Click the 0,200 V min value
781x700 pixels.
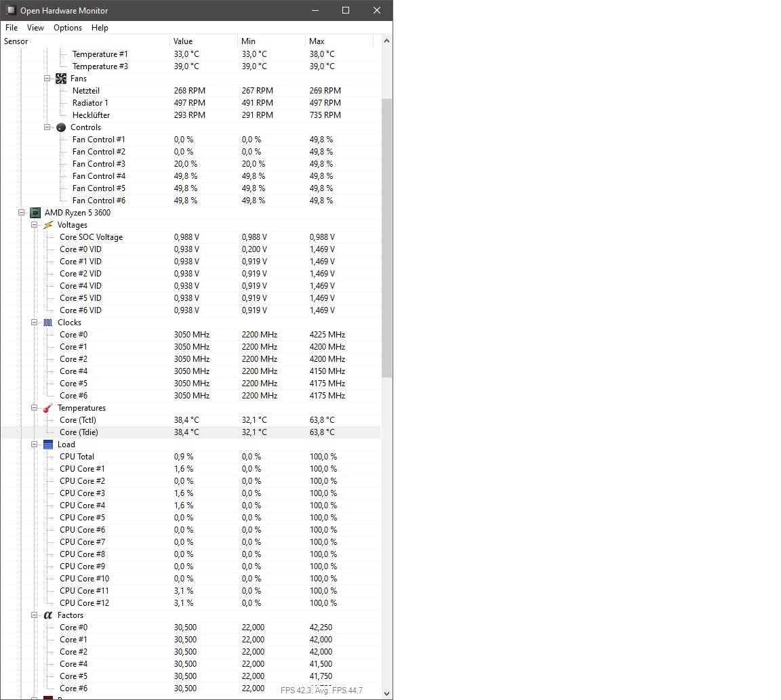click(x=254, y=249)
